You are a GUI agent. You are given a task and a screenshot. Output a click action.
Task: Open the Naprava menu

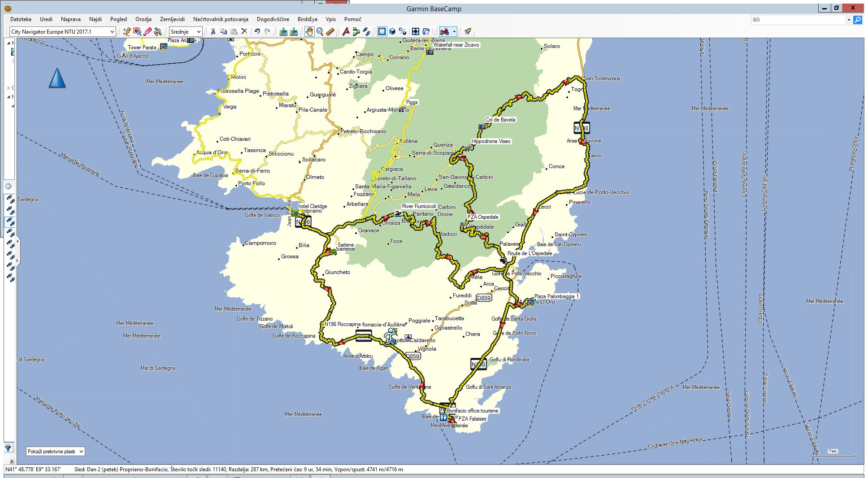(71, 19)
